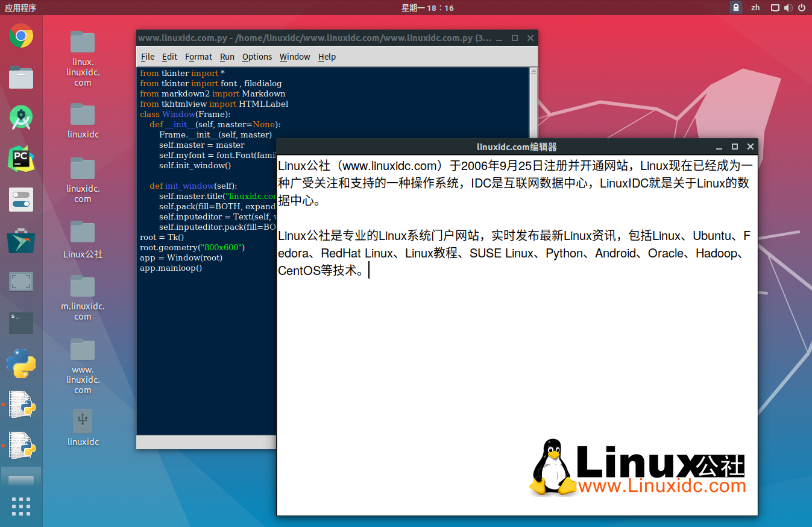Select the desktop folder labeled linuxidc.com
This screenshot has height=527, width=812.
point(83,180)
